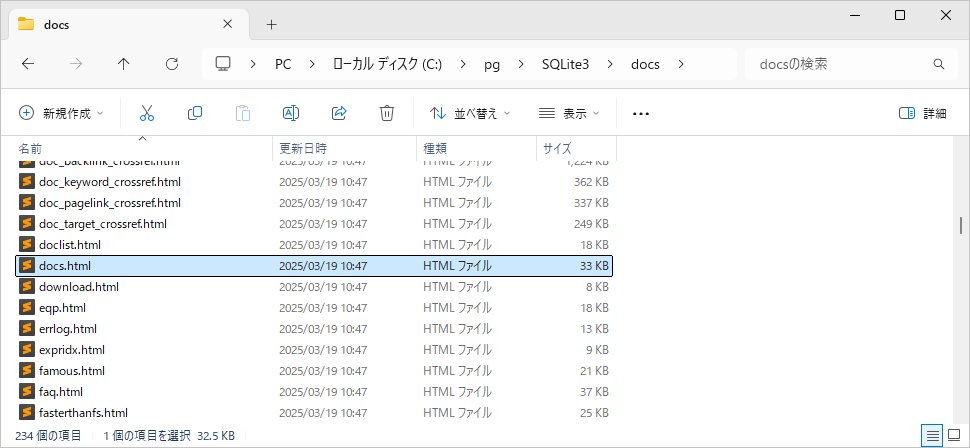
Task: Open the 新規作成 dropdown menu
Action: click(x=61, y=113)
